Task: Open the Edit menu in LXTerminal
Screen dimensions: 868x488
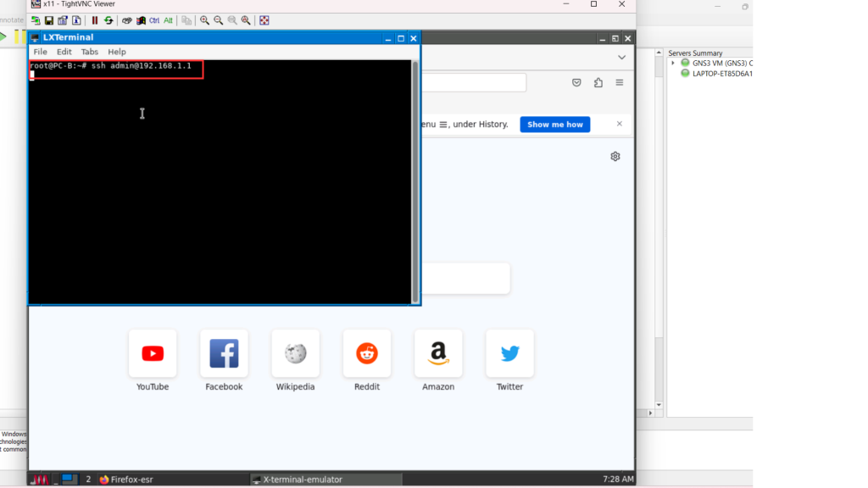Action: [64, 52]
